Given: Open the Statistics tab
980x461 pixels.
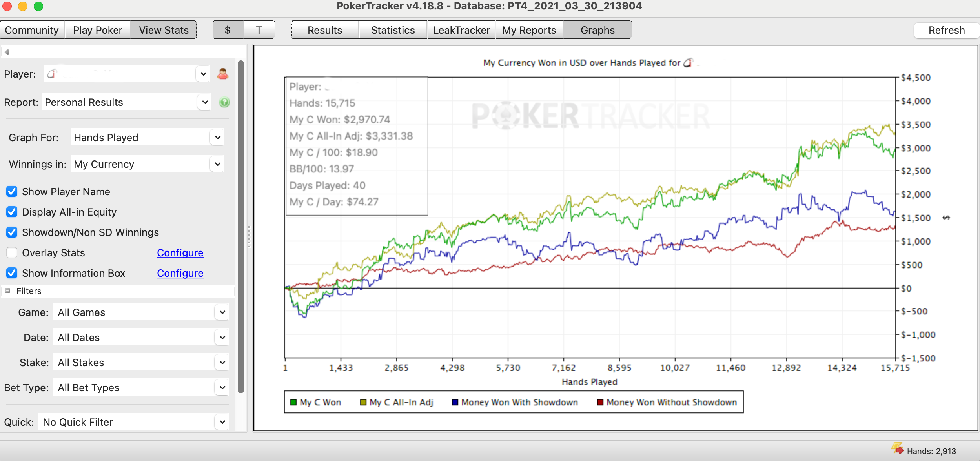Looking at the screenshot, I should pos(393,30).
